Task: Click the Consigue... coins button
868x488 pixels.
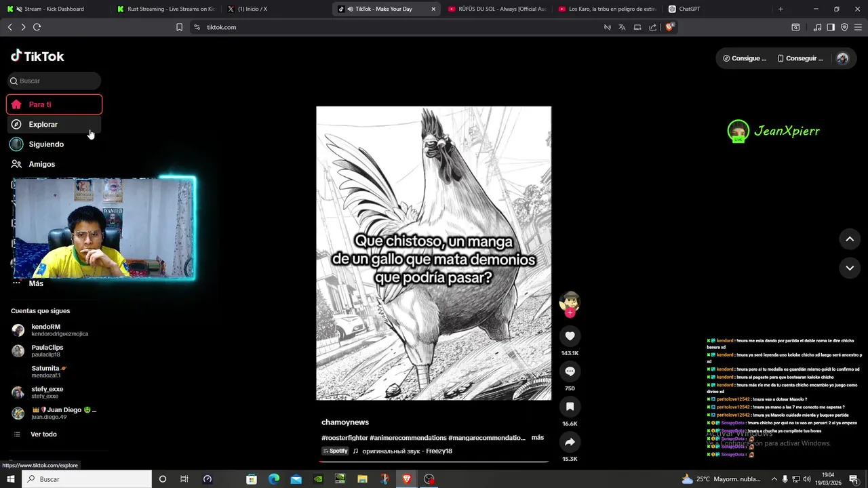Action: click(745, 58)
